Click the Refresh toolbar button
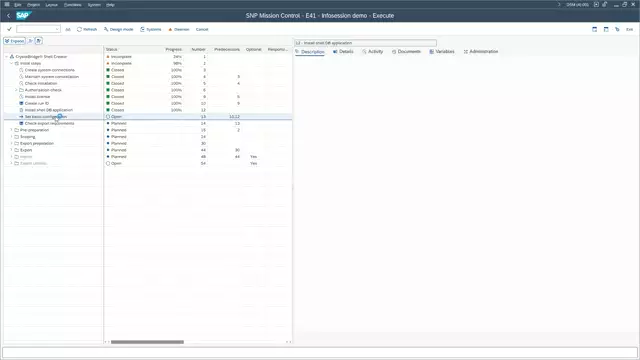This screenshot has width=640, height=360. 87,29
